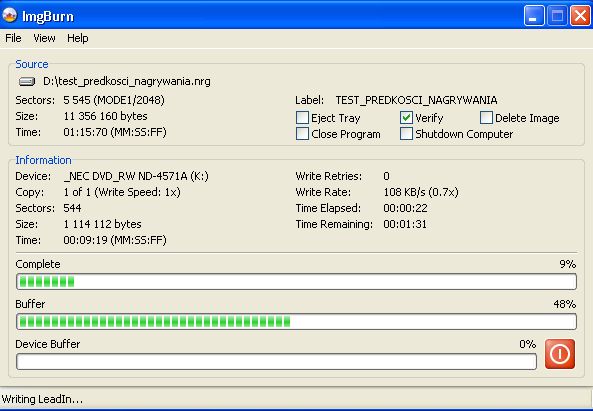Click the Complete progress bar
This screenshot has height=411, width=593.
tap(296, 282)
